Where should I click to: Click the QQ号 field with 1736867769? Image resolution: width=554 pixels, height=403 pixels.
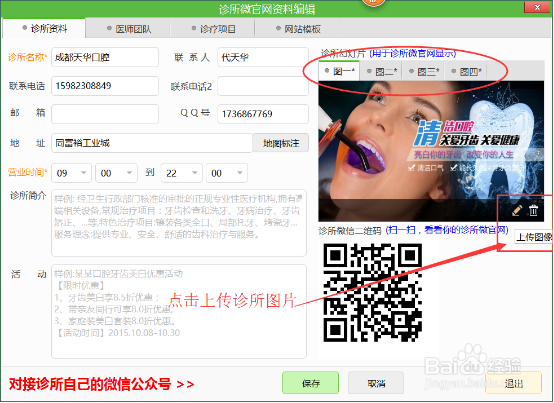pyautogui.click(x=263, y=114)
